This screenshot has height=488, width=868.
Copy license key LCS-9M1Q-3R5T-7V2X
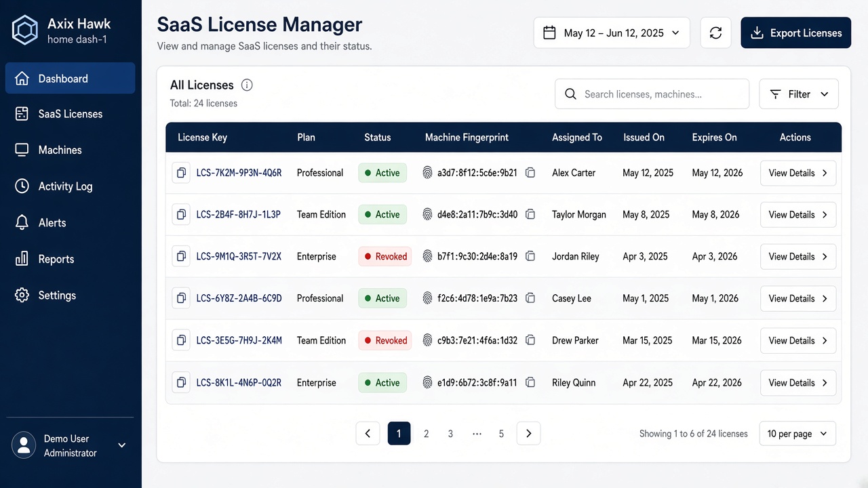181,256
